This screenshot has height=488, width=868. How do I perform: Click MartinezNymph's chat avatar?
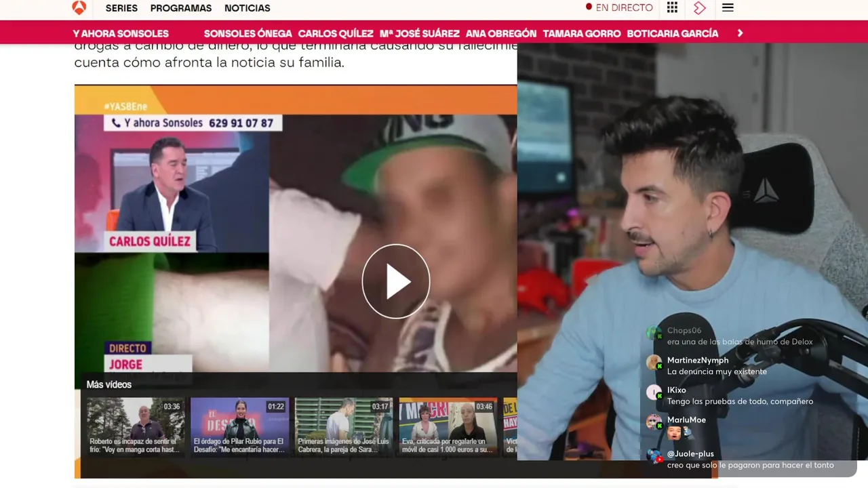click(x=654, y=363)
